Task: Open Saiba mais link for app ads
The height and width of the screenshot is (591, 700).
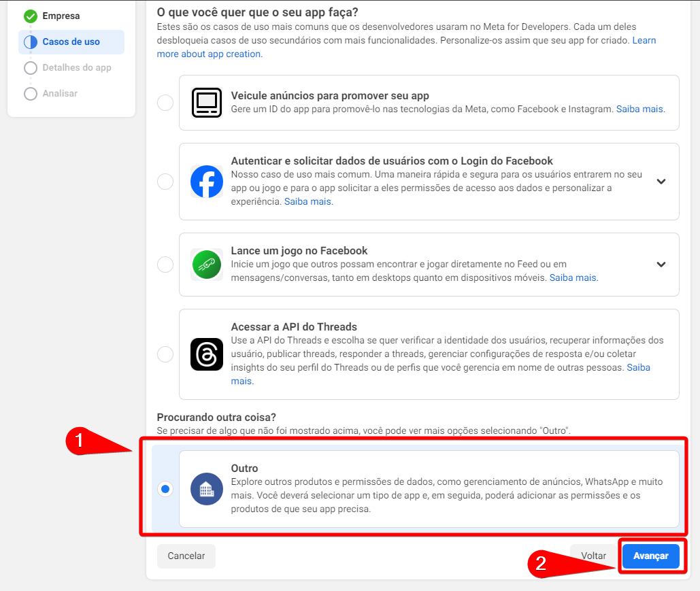Action: tap(640, 109)
